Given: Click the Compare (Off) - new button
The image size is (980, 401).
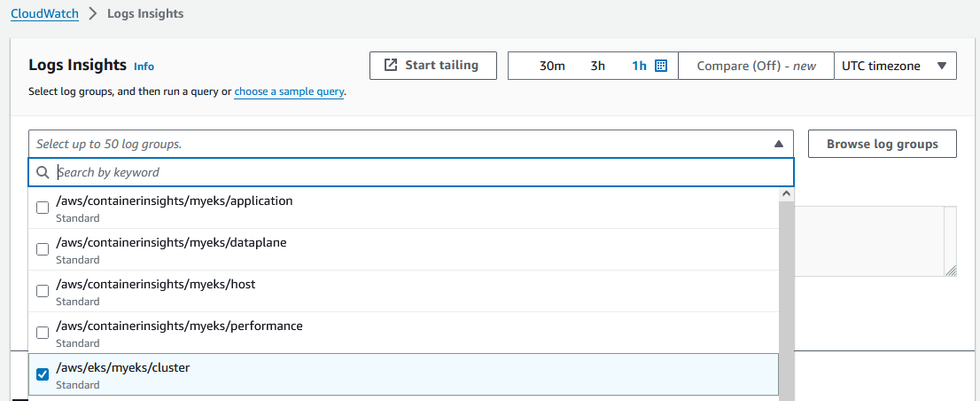Looking at the screenshot, I should [756, 66].
